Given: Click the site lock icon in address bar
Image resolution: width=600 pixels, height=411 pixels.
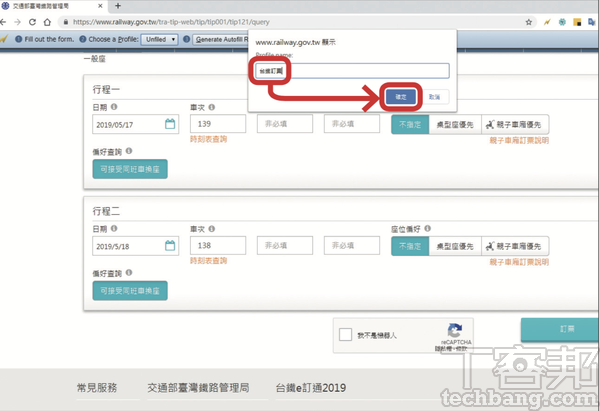Looking at the screenshot, I should 66,22.
